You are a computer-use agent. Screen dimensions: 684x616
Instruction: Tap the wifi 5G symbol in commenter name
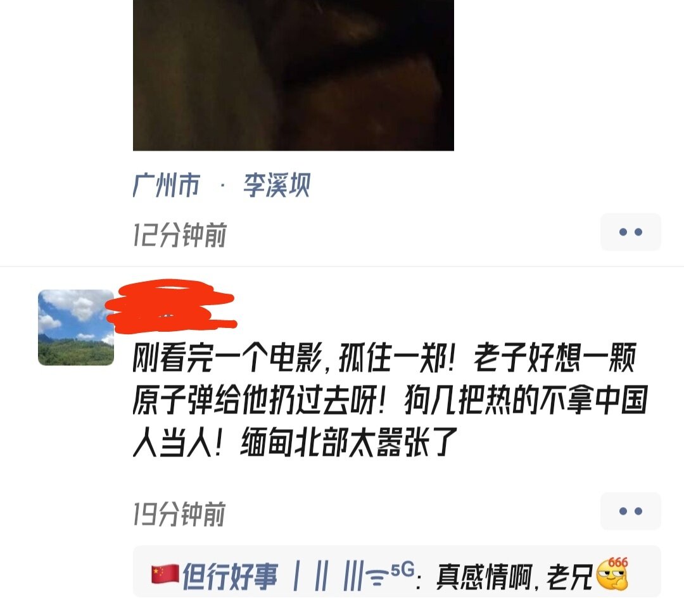pos(390,574)
